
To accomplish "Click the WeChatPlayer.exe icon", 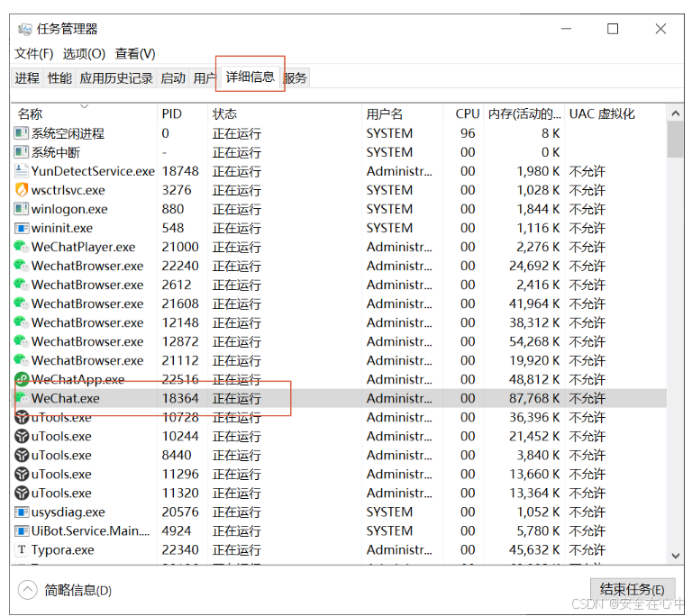I will 22,246.
